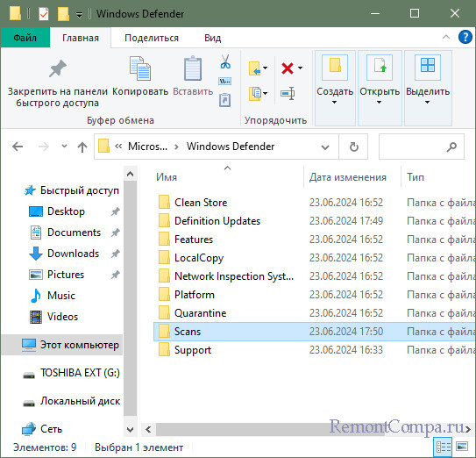Click the new folder icon in title bar
Viewport: 476px width, 458px height.
click(x=63, y=14)
